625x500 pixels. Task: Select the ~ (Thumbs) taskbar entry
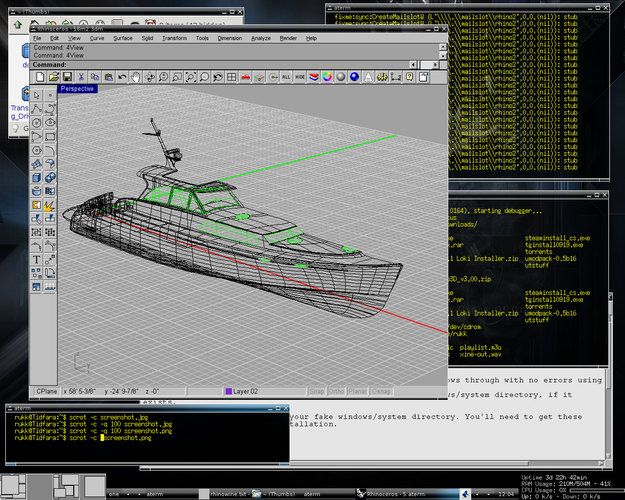(274, 494)
